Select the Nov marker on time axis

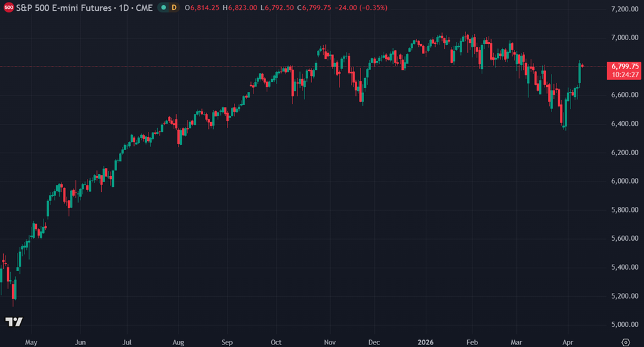click(x=330, y=342)
